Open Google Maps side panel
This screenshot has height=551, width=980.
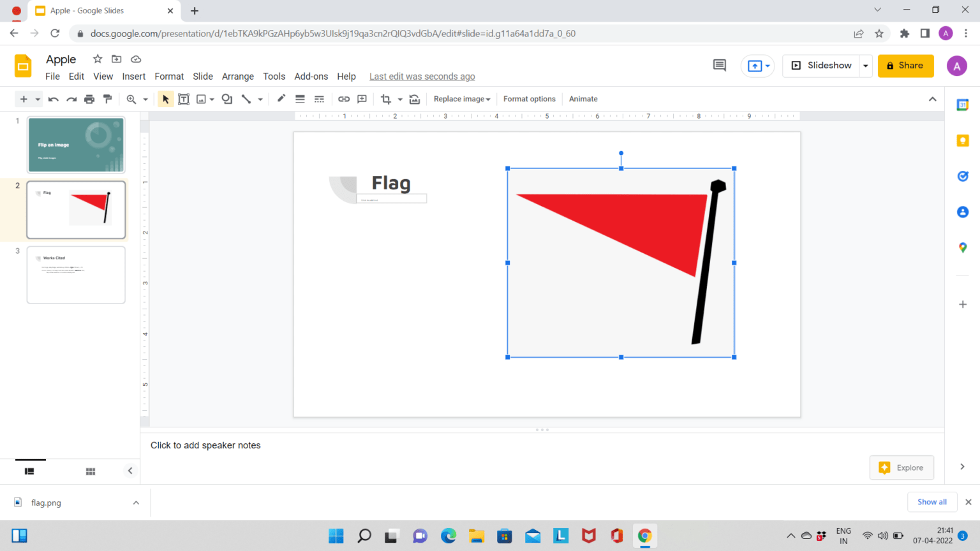962,247
